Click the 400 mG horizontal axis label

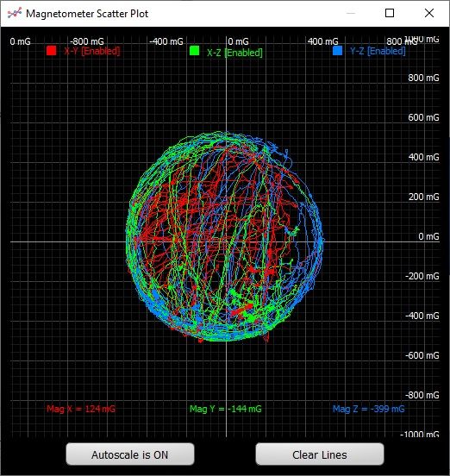pyautogui.click(x=323, y=41)
